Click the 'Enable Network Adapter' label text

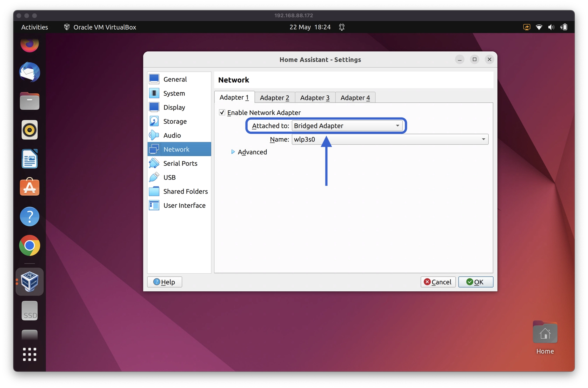point(264,112)
